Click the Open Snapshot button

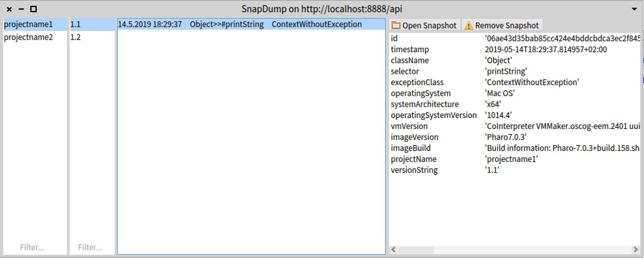coord(424,25)
